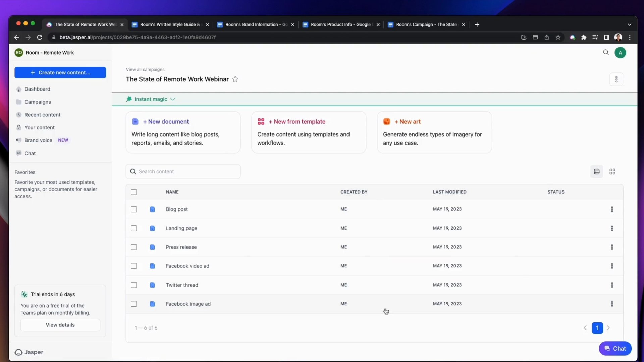644x362 pixels.
Task: Click the search magnifier icon at top right
Action: click(x=606, y=52)
